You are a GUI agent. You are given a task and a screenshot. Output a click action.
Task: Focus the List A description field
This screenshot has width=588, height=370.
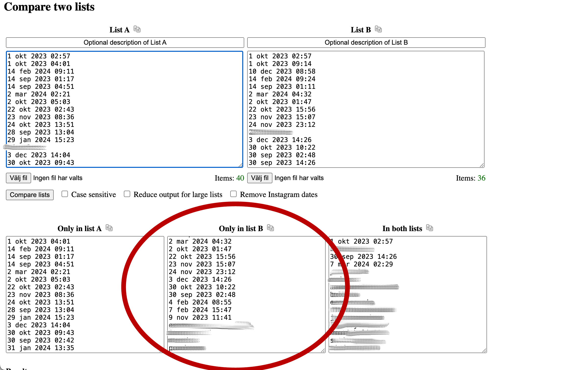[125, 42]
